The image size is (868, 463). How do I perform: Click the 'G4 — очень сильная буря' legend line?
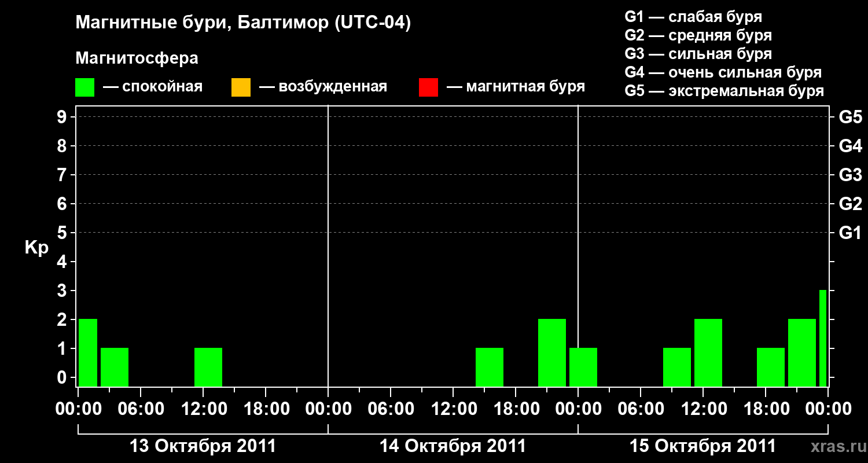723,72
